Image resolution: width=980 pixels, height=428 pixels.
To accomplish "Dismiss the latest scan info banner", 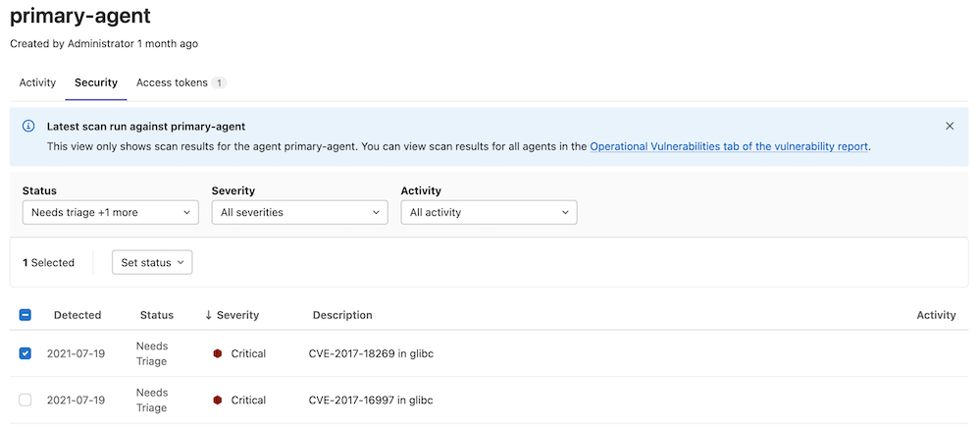I will (x=949, y=127).
